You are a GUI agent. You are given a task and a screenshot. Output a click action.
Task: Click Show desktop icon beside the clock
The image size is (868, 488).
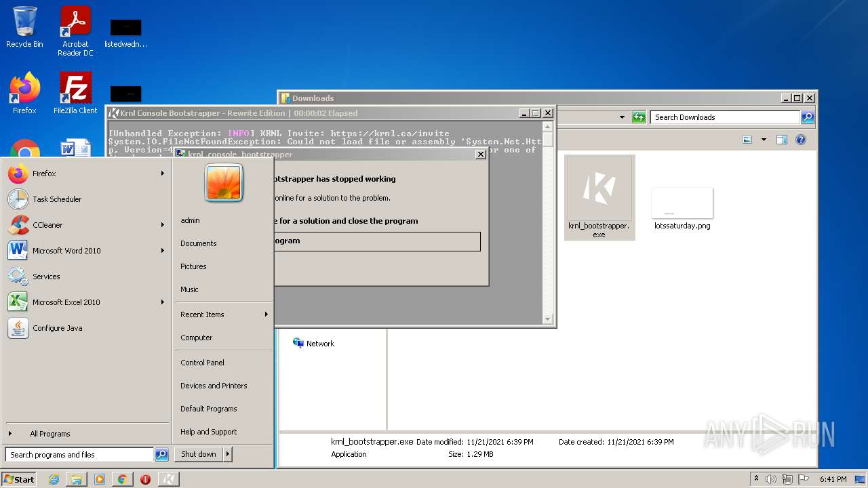coord(861,479)
